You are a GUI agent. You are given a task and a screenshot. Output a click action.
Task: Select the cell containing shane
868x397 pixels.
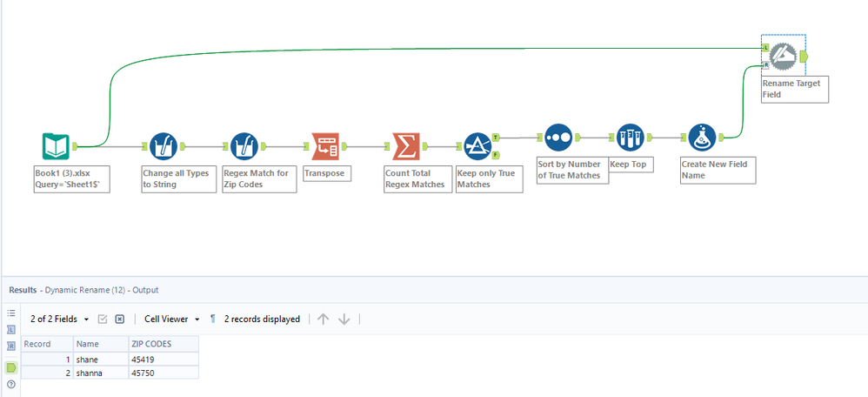point(101,360)
